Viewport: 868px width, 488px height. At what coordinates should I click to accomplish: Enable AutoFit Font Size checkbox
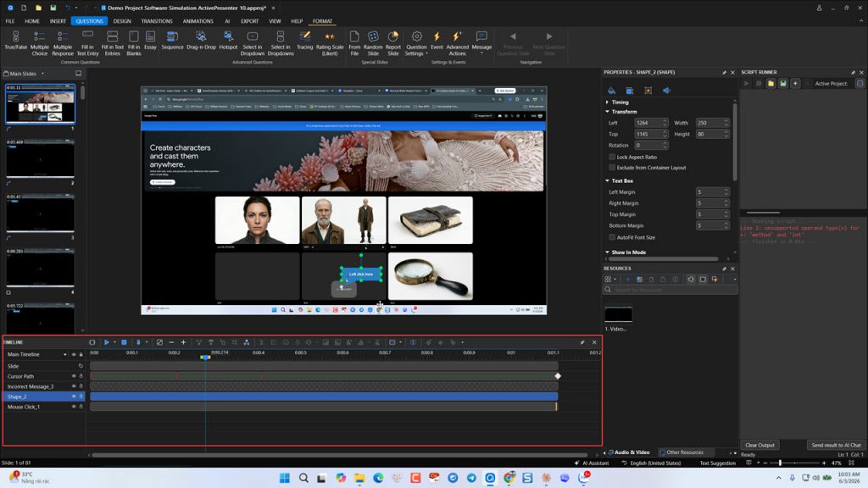(612, 237)
